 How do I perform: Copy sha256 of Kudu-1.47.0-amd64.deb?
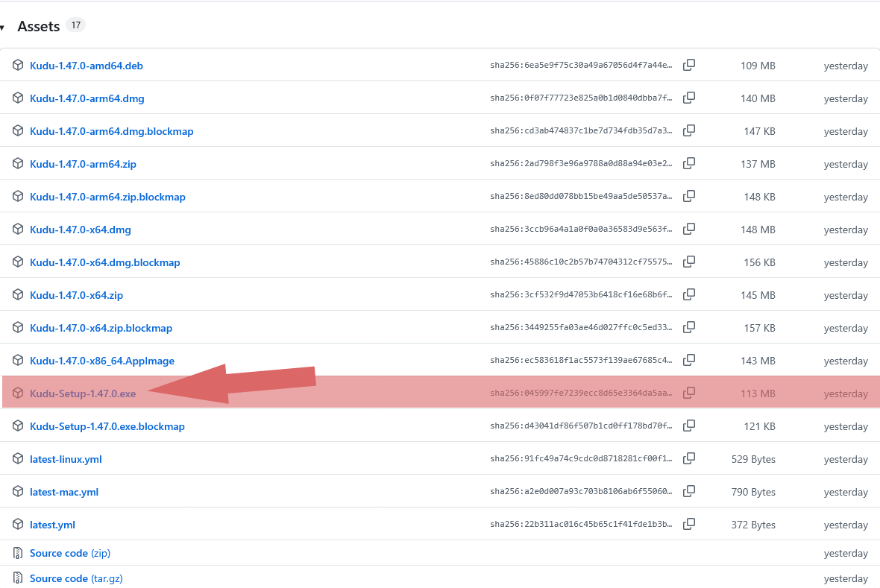pos(689,65)
